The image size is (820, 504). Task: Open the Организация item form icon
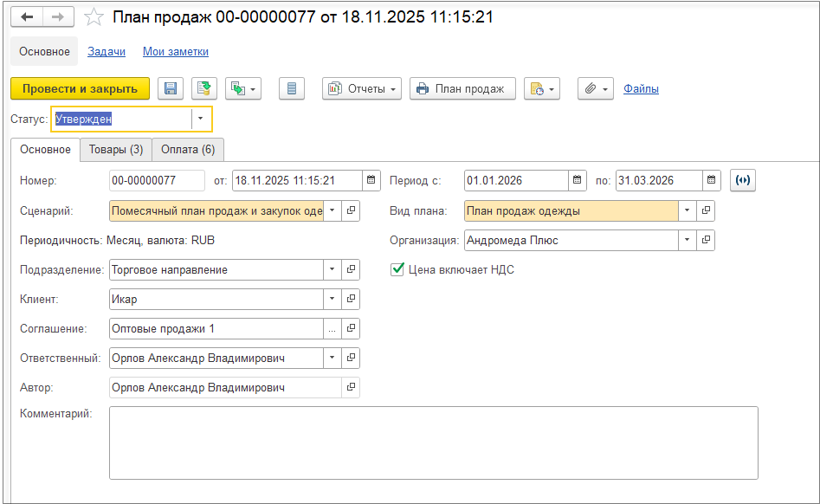(706, 240)
